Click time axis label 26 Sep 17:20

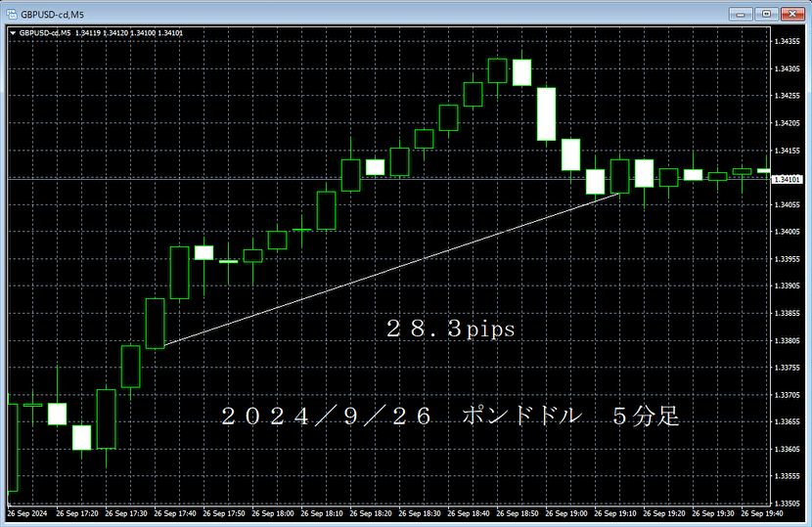[x=77, y=513]
